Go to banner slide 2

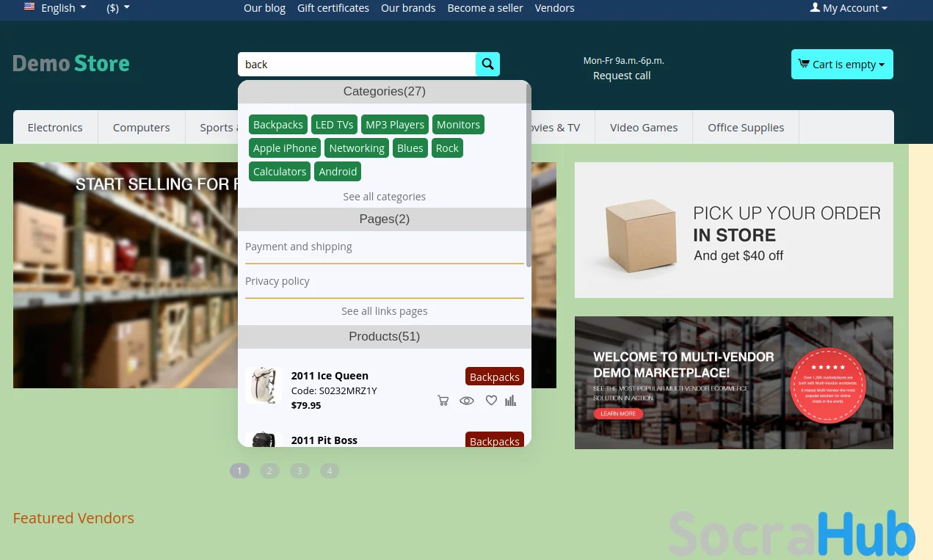click(269, 471)
